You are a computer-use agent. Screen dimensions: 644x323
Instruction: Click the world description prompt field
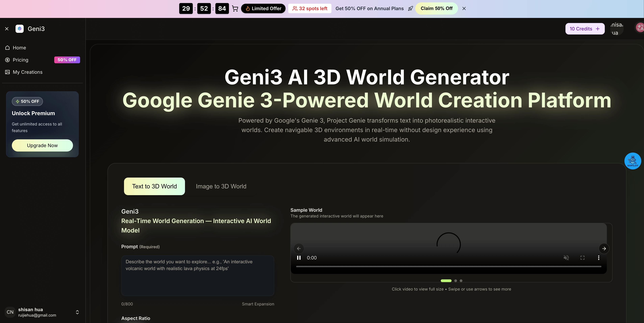coord(197,275)
